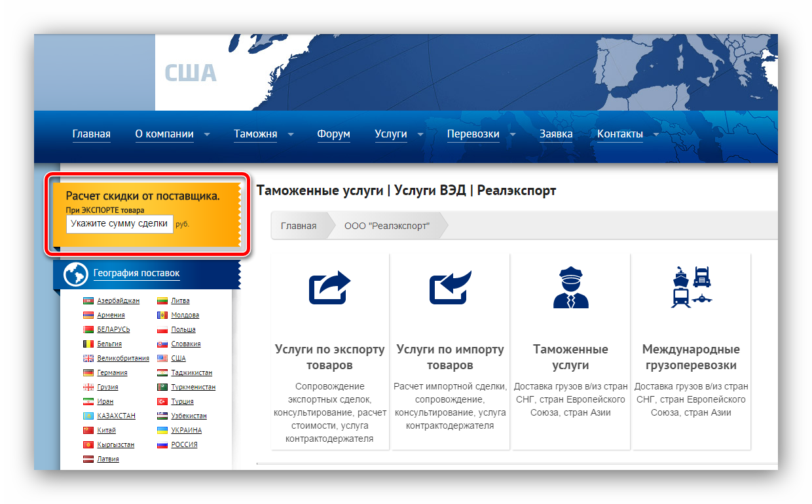The image size is (812, 504).
Task: Click the Услуги menu item
Action: click(x=391, y=134)
